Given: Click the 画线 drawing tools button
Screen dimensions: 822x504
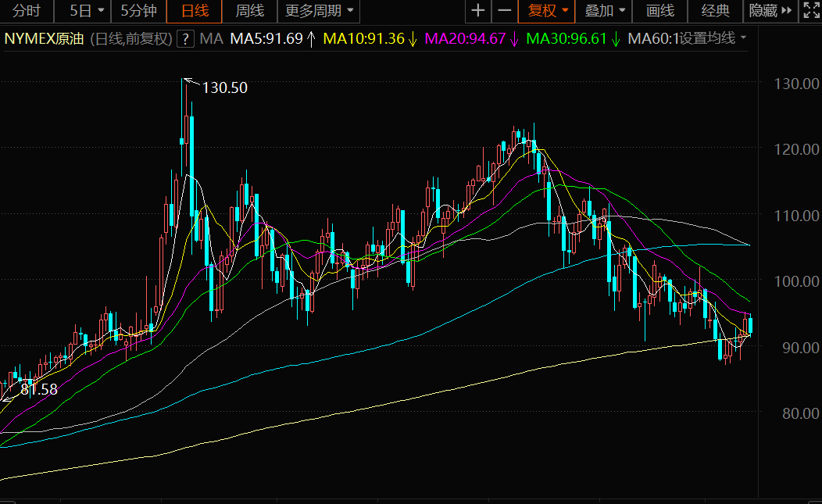Looking at the screenshot, I should tap(660, 11).
